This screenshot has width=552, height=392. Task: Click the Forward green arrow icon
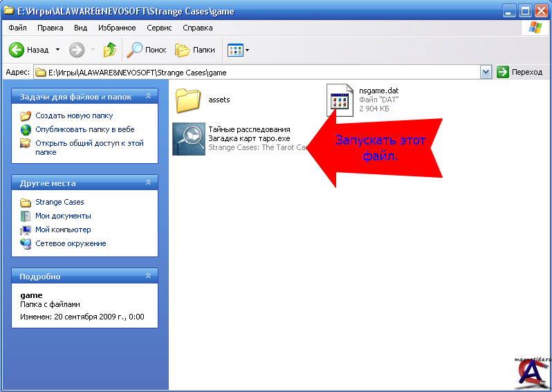click(77, 50)
